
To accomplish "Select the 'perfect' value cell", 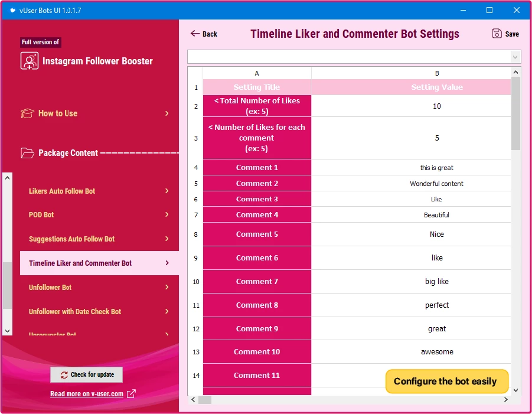I will 411,305.
